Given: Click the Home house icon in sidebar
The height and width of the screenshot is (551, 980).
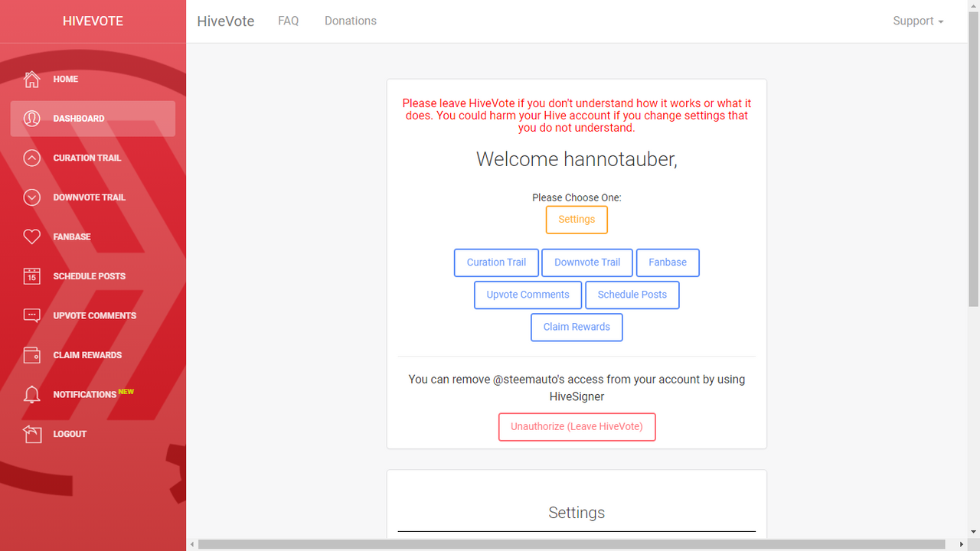Looking at the screenshot, I should 31,80.
